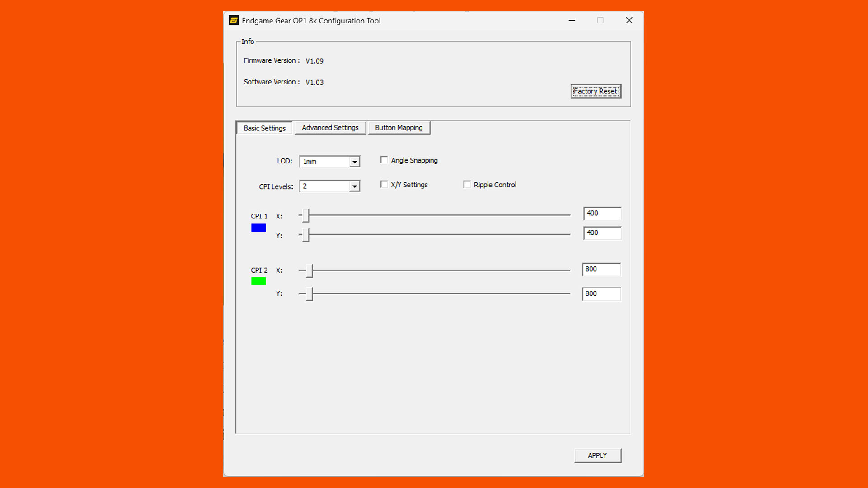The width and height of the screenshot is (868, 488).
Task: Click the CPI 2 Y value field
Action: point(601,294)
